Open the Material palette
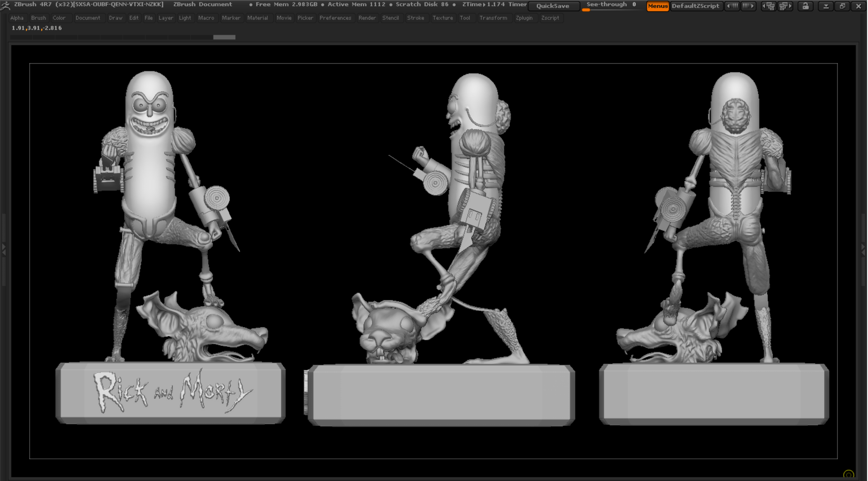Image resolution: width=868 pixels, height=481 pixels. click(257, 18)
